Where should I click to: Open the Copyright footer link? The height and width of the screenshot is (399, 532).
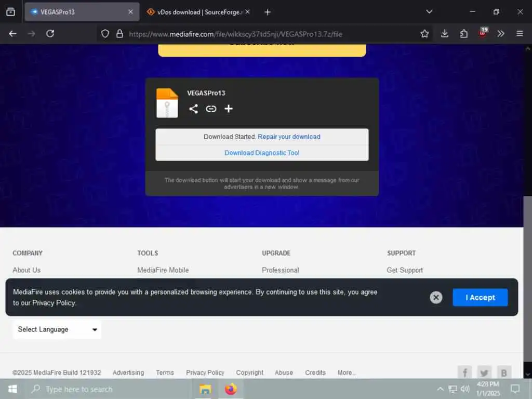point(249,373)
